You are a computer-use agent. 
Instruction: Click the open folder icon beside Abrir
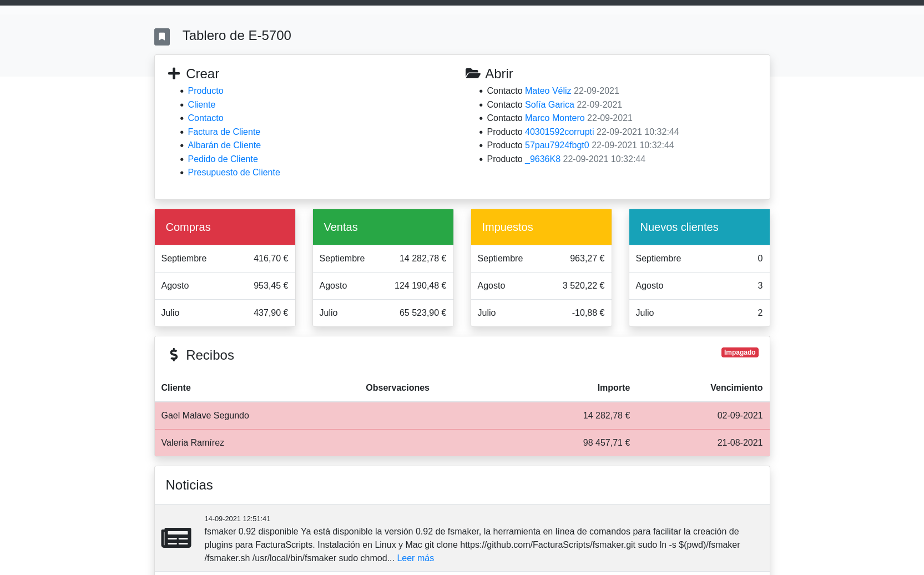click(x=473, y=73)
